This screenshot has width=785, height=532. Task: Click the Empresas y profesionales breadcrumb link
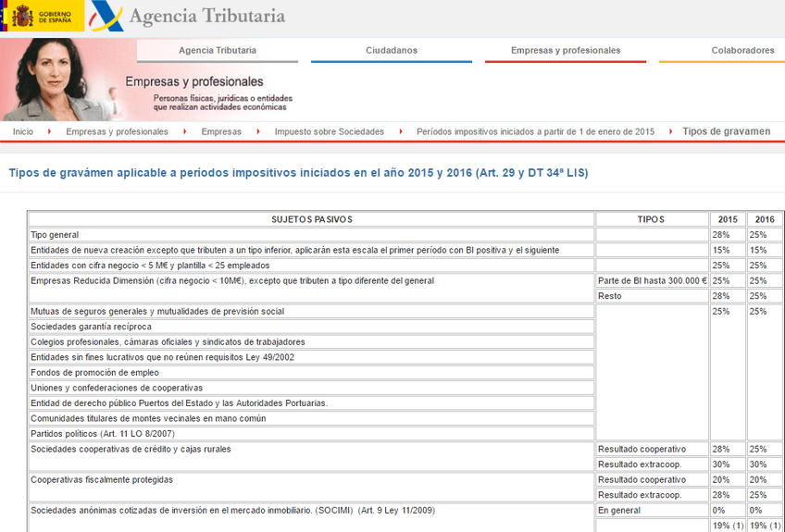(117, 131)
